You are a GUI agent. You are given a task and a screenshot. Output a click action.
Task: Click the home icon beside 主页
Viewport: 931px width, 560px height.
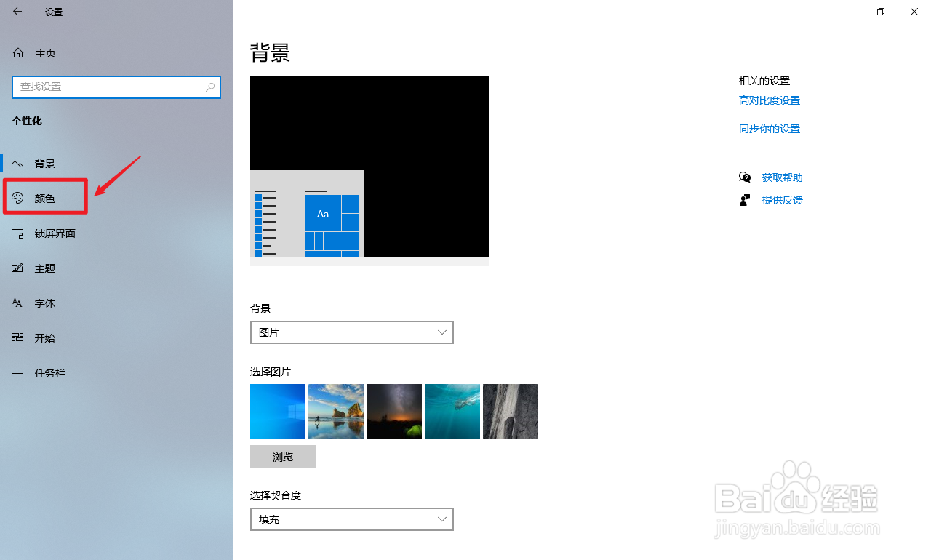click(x=18, y=53)
